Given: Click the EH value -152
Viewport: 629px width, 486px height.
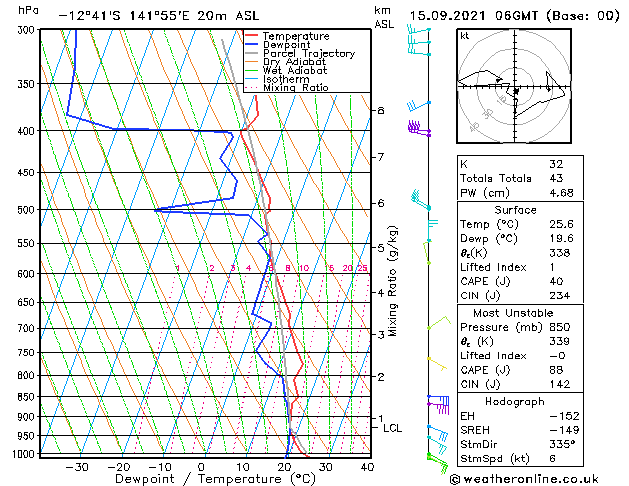Looking at the screenshot, I should pyautogui.click(x=564, y=416).
